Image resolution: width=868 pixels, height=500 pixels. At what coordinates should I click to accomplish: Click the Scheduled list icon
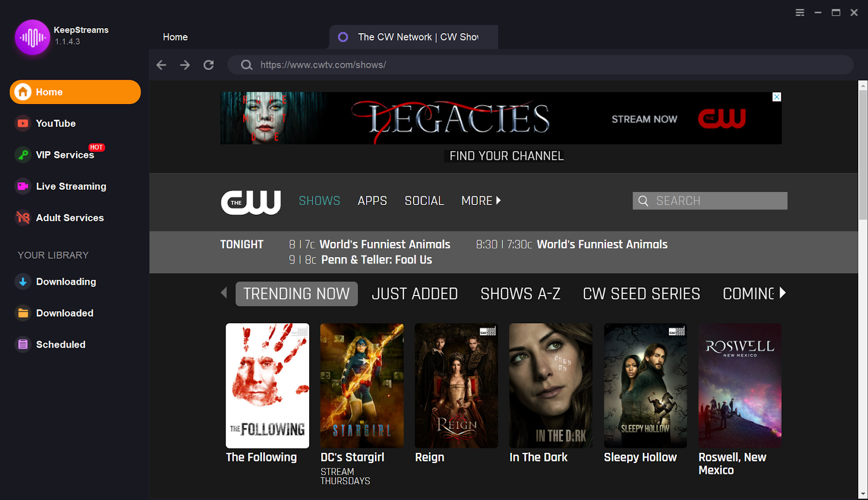pyautogui.click(x=23, y=345)
